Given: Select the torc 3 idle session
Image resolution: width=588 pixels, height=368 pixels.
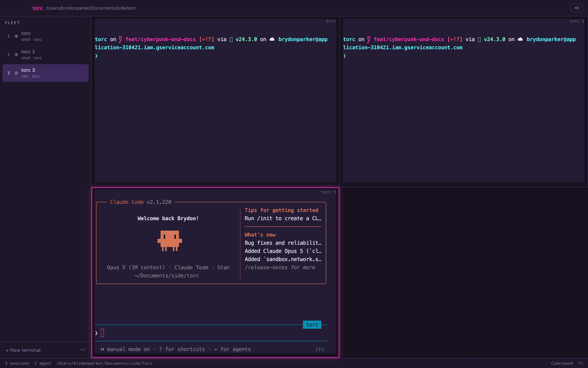Looking at the screenshot, I should coord(46,73).
